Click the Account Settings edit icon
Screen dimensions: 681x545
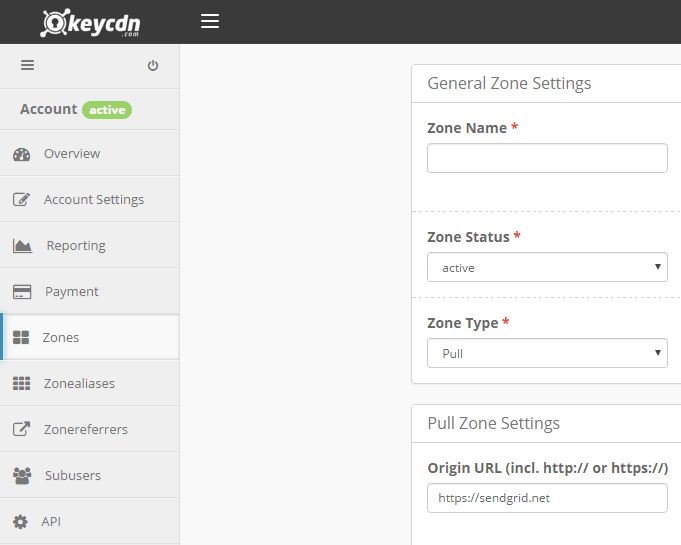[x=21, y=200]
